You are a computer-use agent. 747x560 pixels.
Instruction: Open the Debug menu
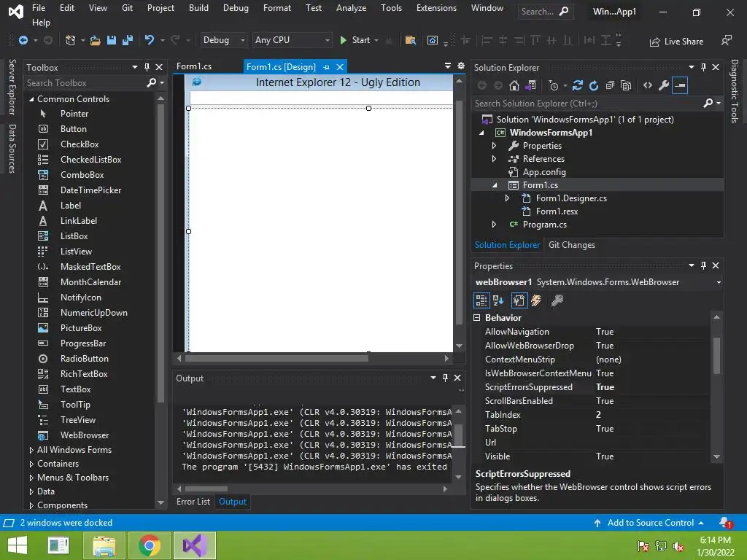coord(236,8)
